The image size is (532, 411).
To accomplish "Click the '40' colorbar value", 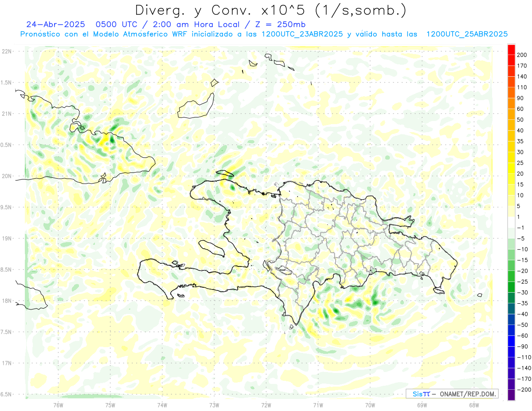I will coord(520,131).
